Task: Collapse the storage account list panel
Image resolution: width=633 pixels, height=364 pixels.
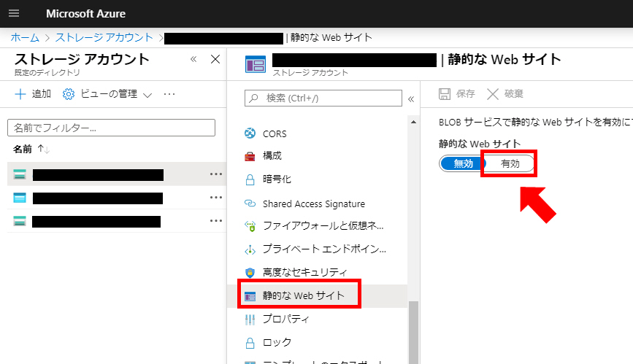Action: click(x=193, y=59)
